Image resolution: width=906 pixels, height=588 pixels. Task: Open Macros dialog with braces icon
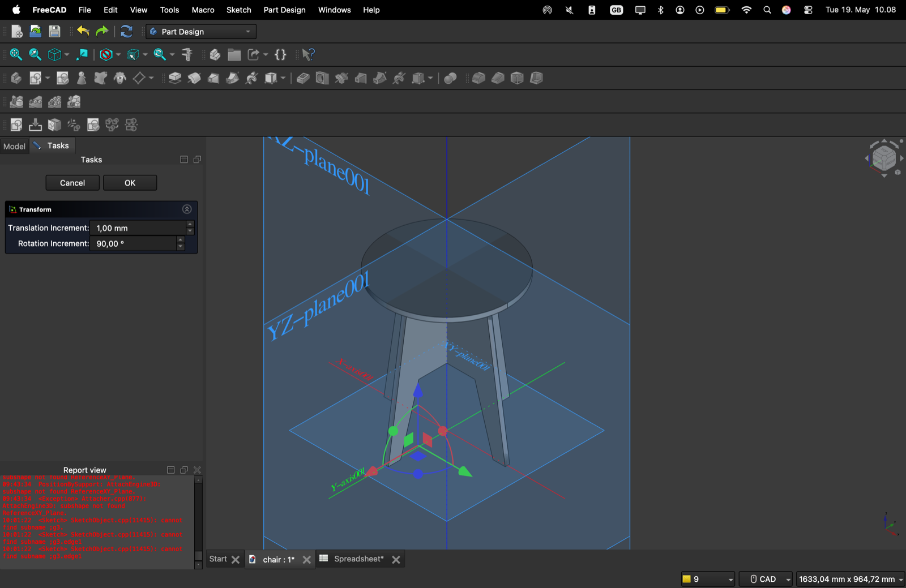(280, 54)
